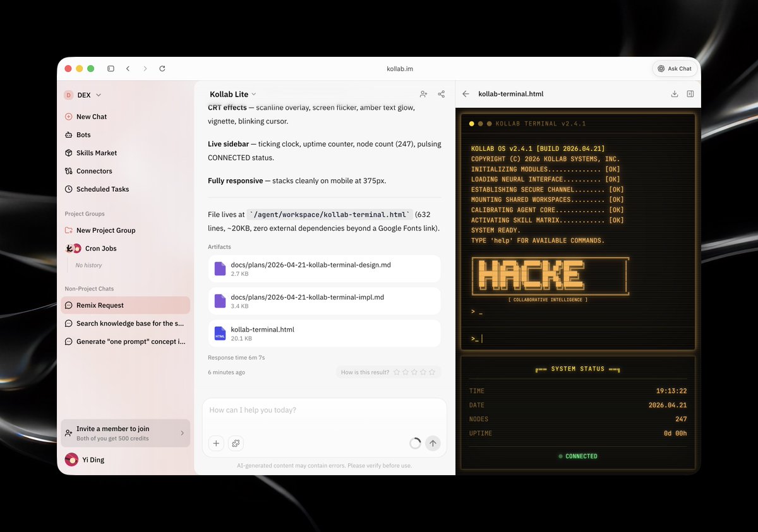Expand the Kollab Lite model dropdown
The height and width of the screenshot is (532, 758).
coord(232,94)
